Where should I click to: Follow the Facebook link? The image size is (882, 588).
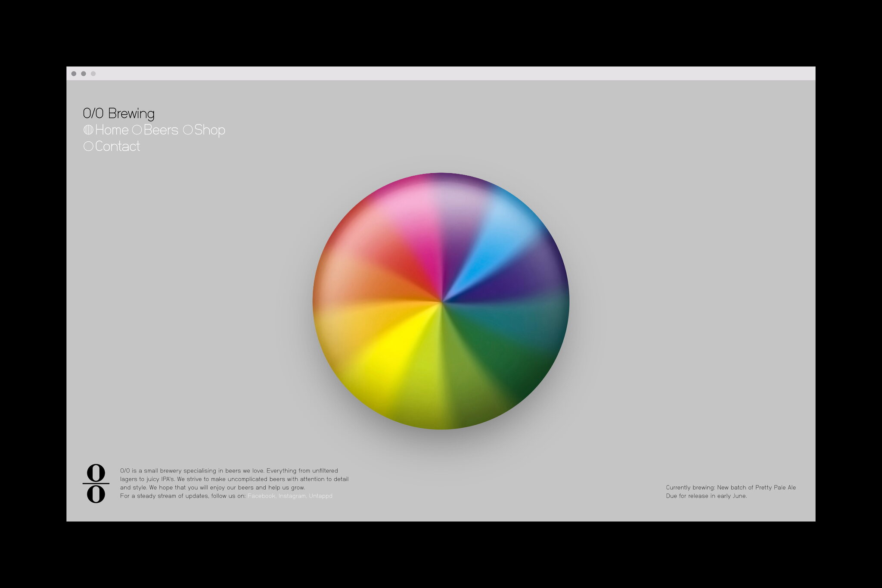[261, 496]
